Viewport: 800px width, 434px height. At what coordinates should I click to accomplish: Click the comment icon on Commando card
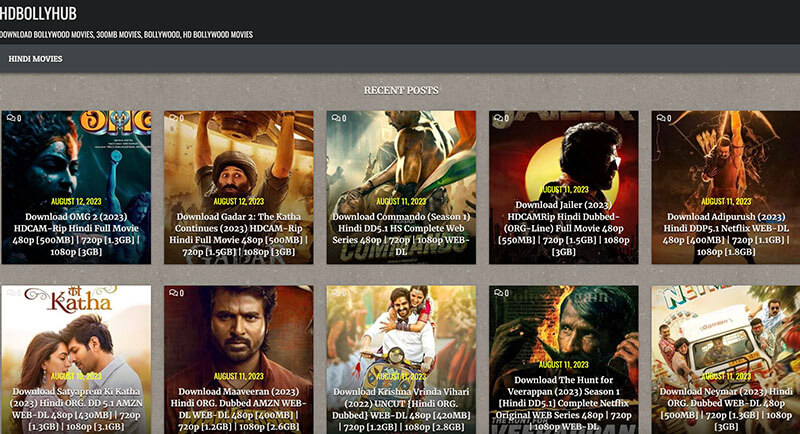pyautogui.click(x=337, y=118)
